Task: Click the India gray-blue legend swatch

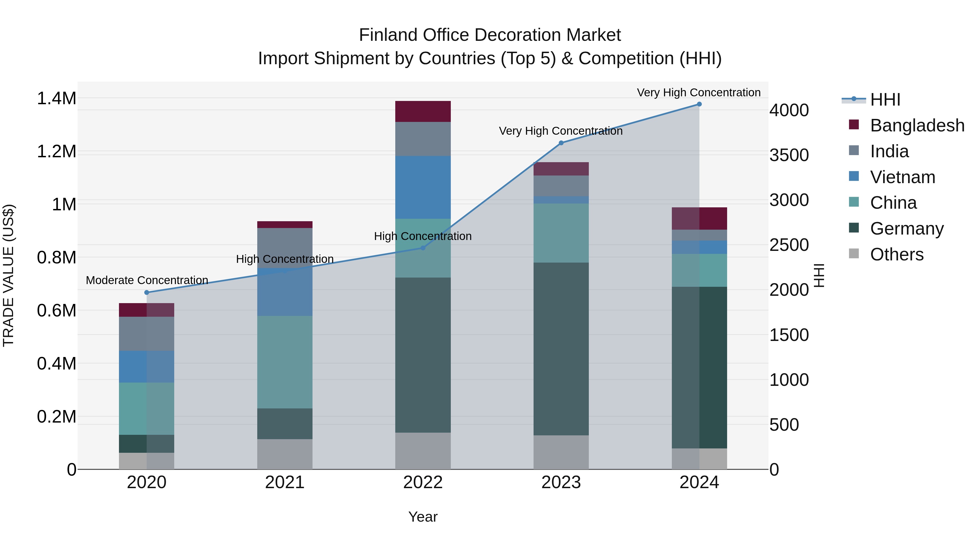Action: click(x=854, y=150)
